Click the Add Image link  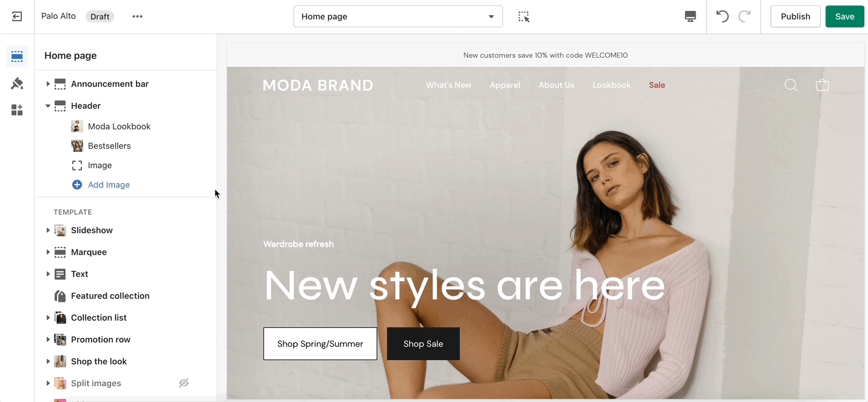click(x=109, y=185)
